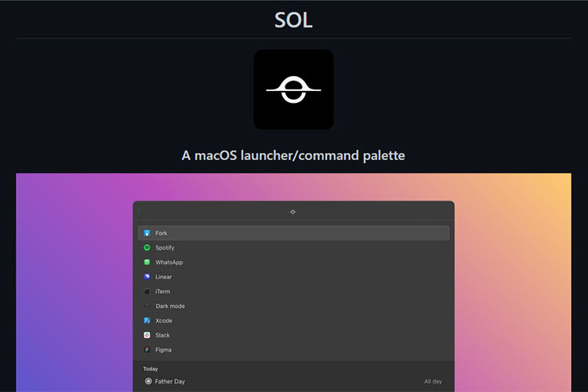Open iTerm via its icon
Image resolution: width=588 pixels, height=392 pixels.
point(147,292)
